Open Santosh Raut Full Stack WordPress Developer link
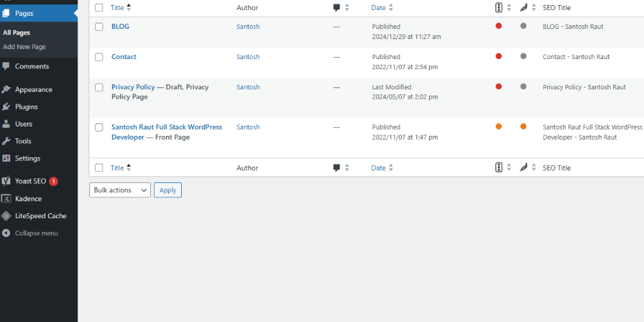The width and height of the screenshot is (644, 322). pyautogui.click(x=167, y=132)
